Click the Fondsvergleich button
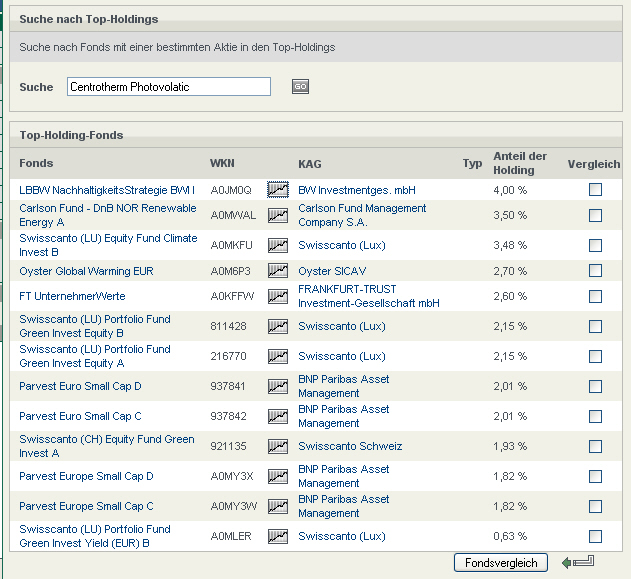The image size is (631, 579). 501,563
